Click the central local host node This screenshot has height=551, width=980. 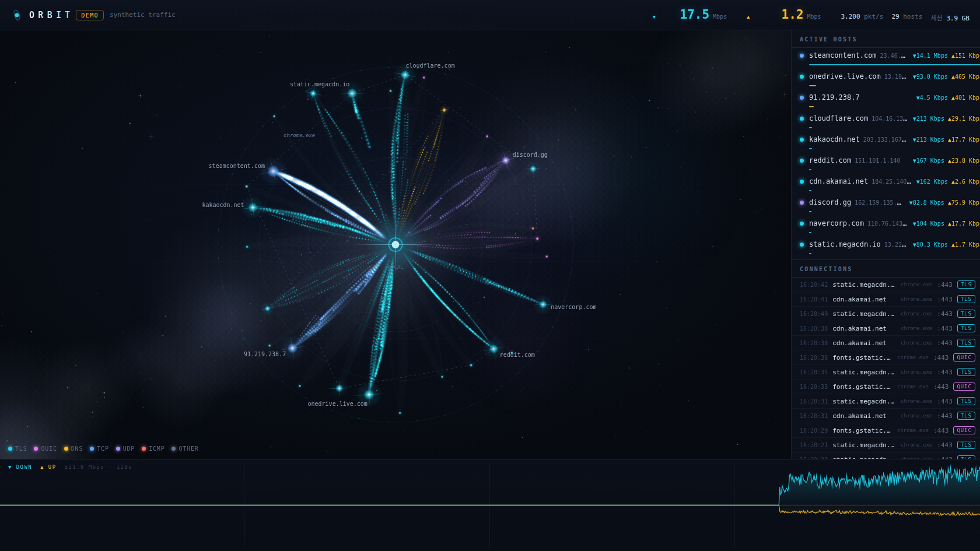coord(395,244)
